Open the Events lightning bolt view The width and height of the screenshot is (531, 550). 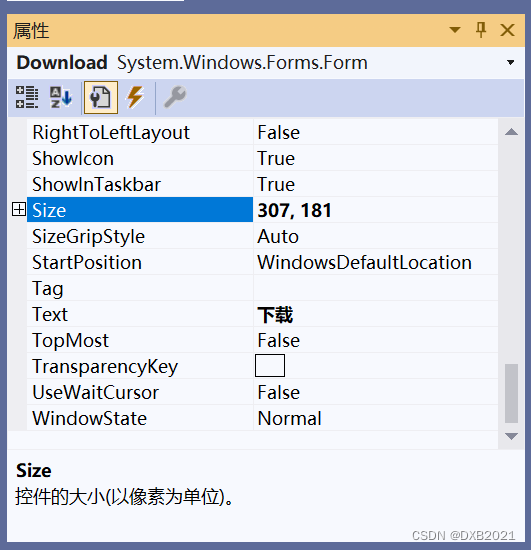coord(136,97)
